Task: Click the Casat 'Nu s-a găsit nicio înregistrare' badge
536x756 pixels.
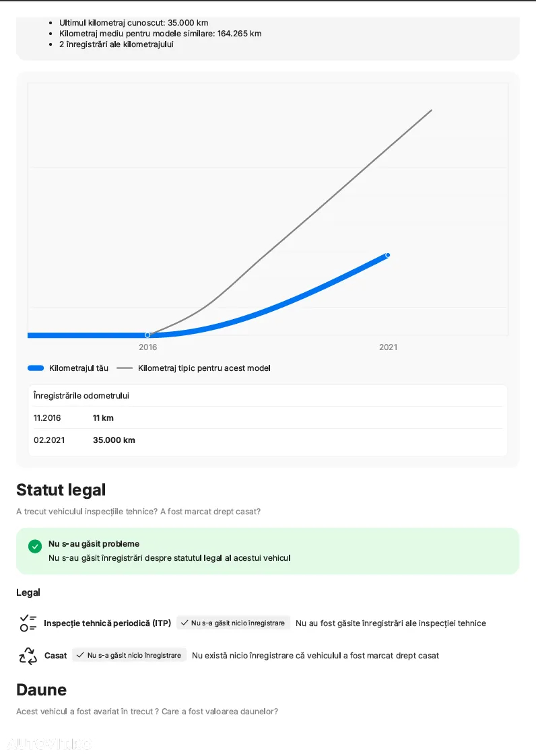Action: [x=129, y=655]
